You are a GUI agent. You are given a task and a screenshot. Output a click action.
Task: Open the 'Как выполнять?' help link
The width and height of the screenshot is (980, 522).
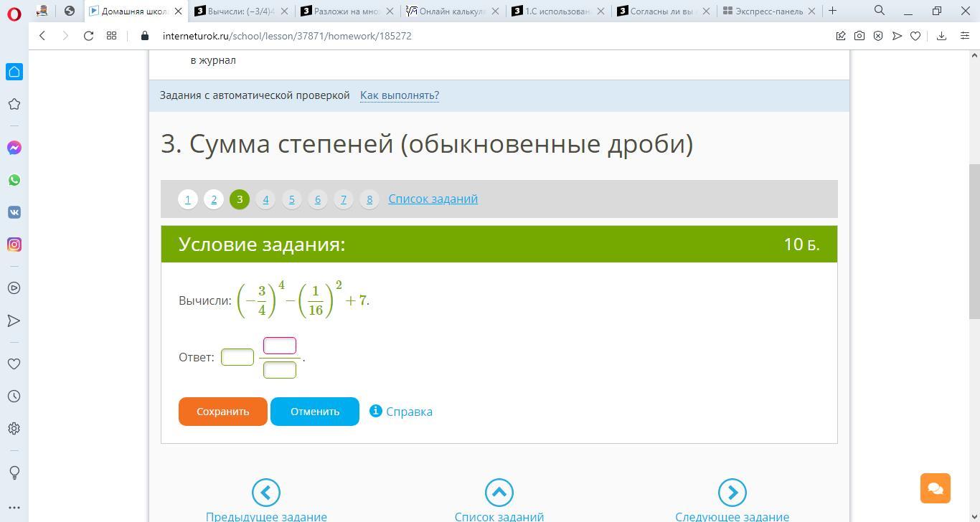click(400, 95)
